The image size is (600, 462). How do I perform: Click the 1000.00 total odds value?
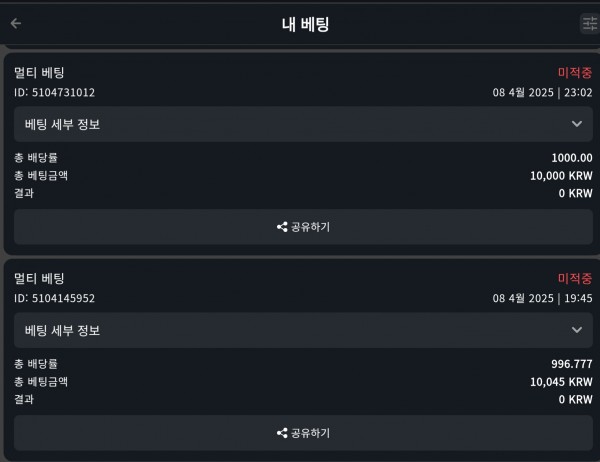(x=572, y=158)
